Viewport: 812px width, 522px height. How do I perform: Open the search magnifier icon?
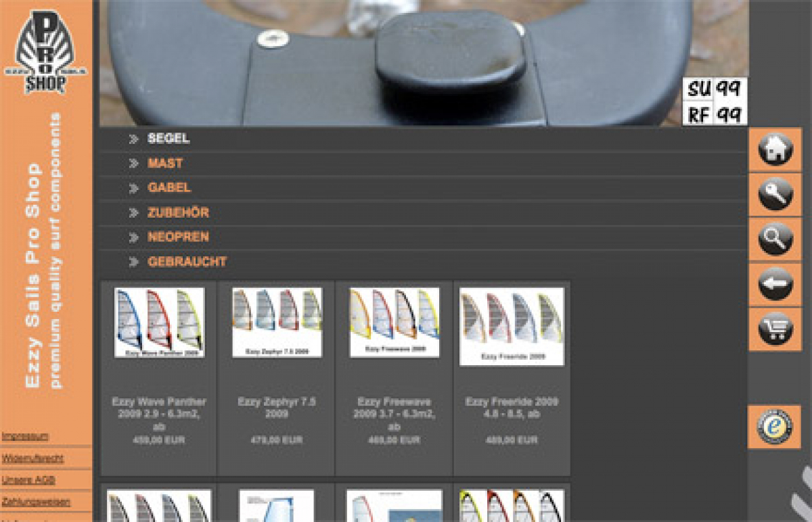click(x=775, y=239)
